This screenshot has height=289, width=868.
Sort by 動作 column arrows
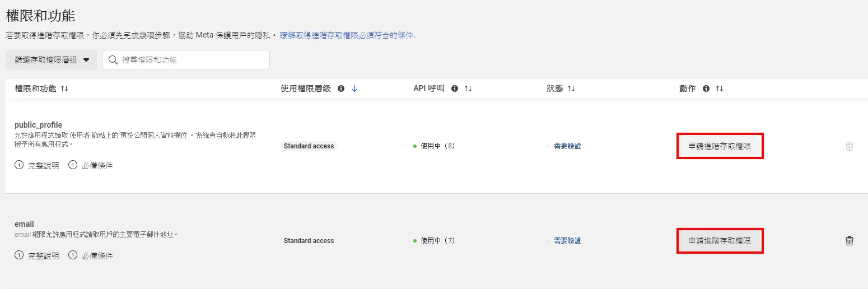tap(720, 88)
